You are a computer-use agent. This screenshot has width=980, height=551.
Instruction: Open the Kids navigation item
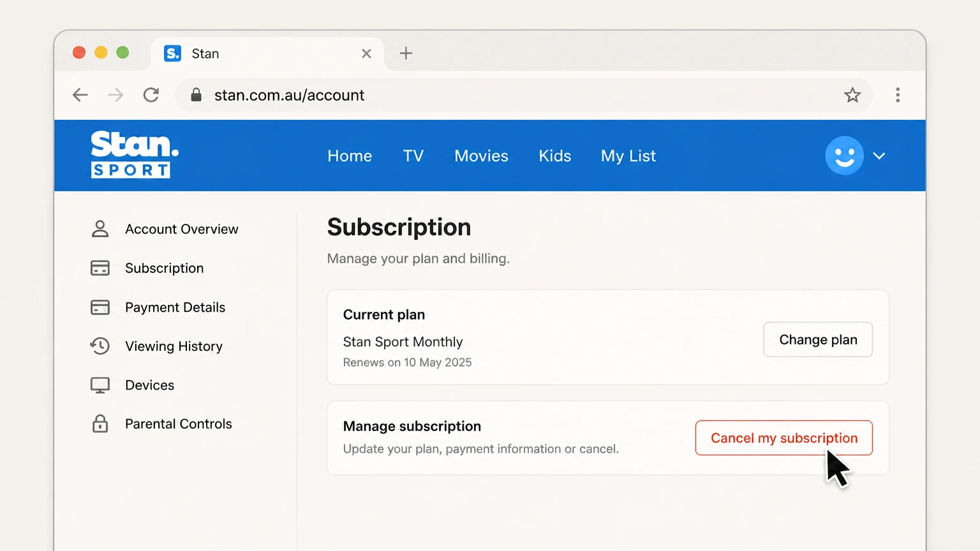pyautogui.click(x=555, y=156)
